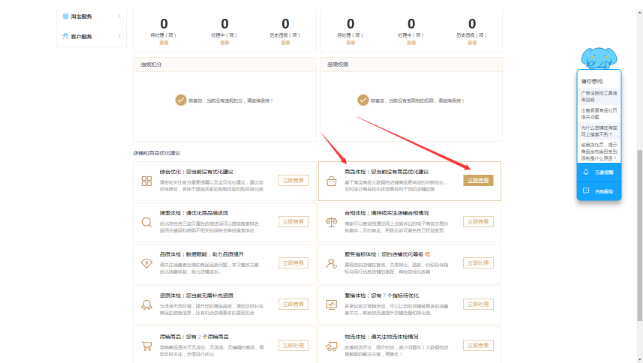Open the 淘宝服务 sidebar menu item
The height and width of the screenshot is (363, 643).
point(91,16)
